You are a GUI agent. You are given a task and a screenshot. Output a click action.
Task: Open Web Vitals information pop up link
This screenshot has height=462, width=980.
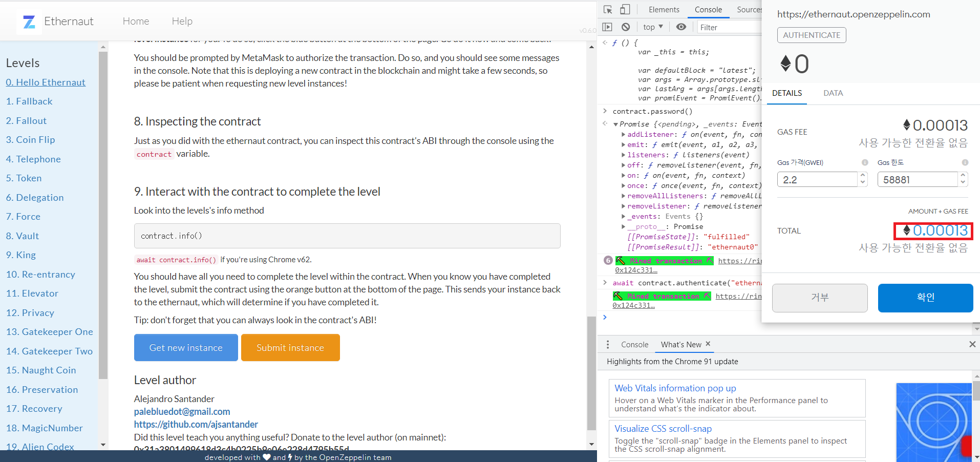pyautogui.click(x=675, y=388)
